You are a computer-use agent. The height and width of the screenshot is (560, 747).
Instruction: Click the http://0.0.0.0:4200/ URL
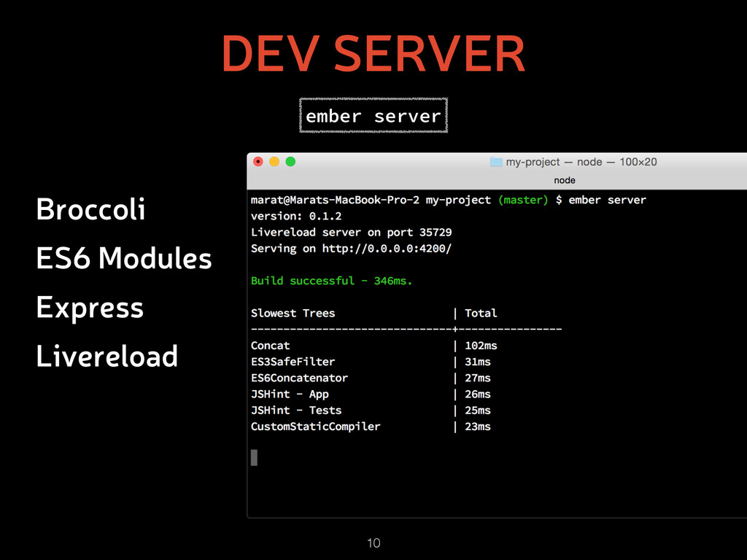tap(387, 249)
